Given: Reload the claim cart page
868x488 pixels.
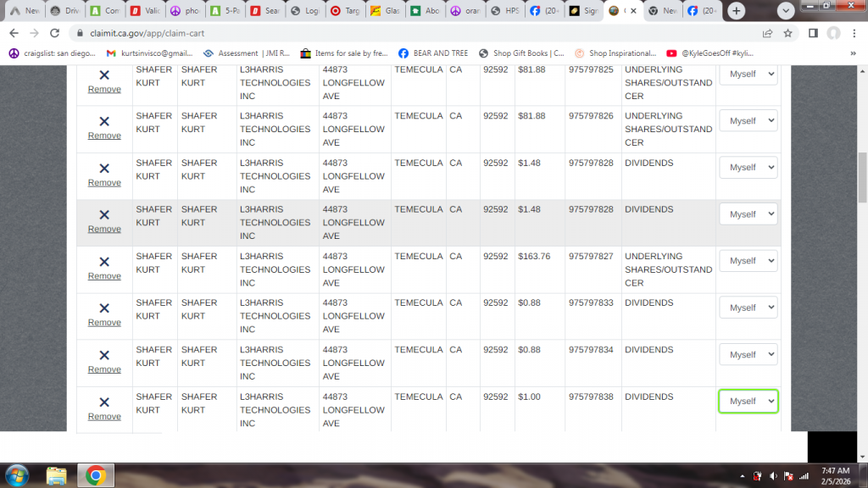Looking at the screenshot, I should pyautogui.click(x=55, y=33).
